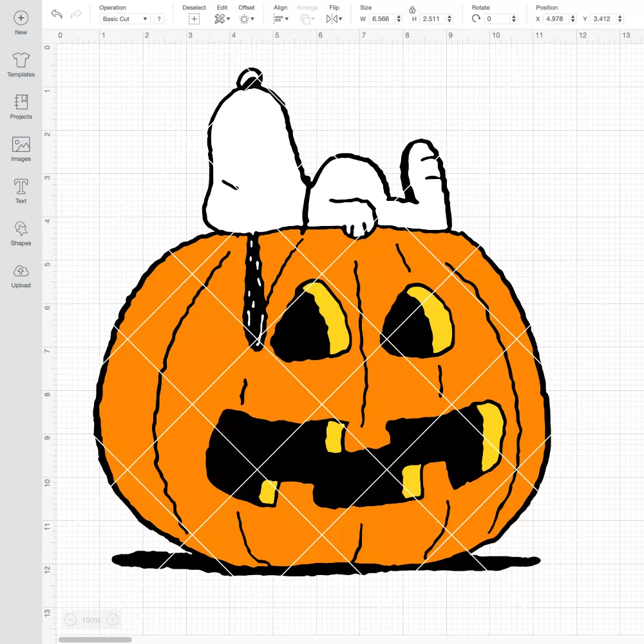This screenshot has width=644, height=644.
Task: Open the Basic Cut operation dropdown
Action: coord(125,19)
